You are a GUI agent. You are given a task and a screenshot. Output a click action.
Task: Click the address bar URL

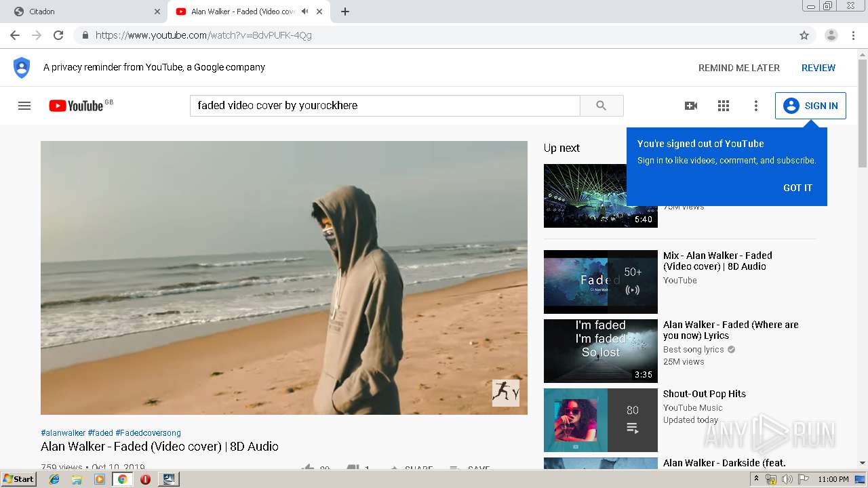point(203,35)
